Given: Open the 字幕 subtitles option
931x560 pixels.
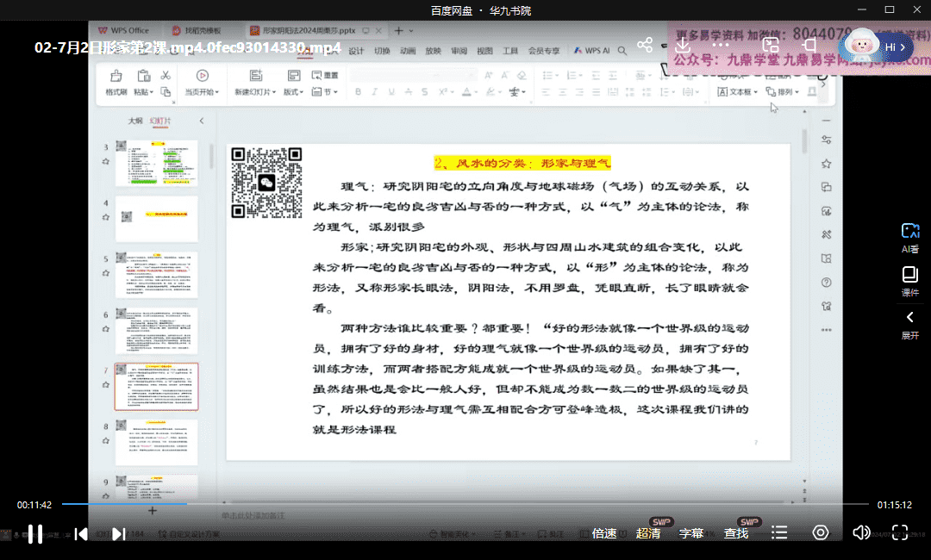Looking at the screenshot, I should tap(691, 533).
